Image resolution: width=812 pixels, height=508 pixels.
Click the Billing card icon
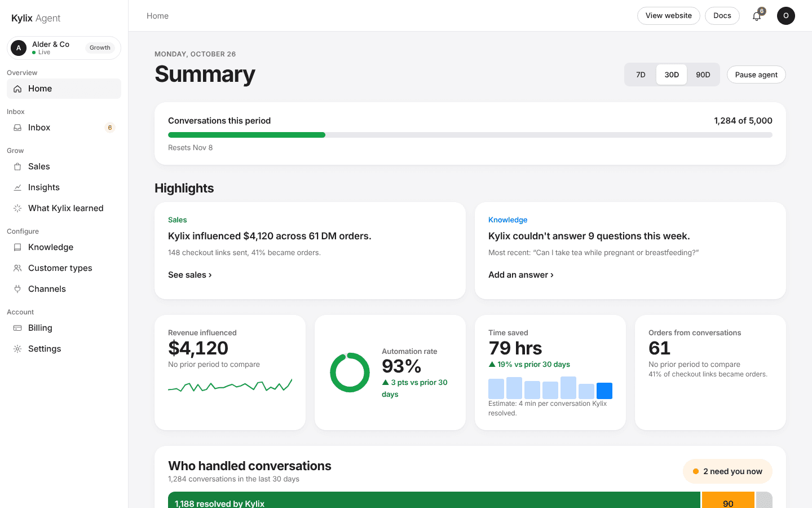pyautogui.click(x=17, y=328)
